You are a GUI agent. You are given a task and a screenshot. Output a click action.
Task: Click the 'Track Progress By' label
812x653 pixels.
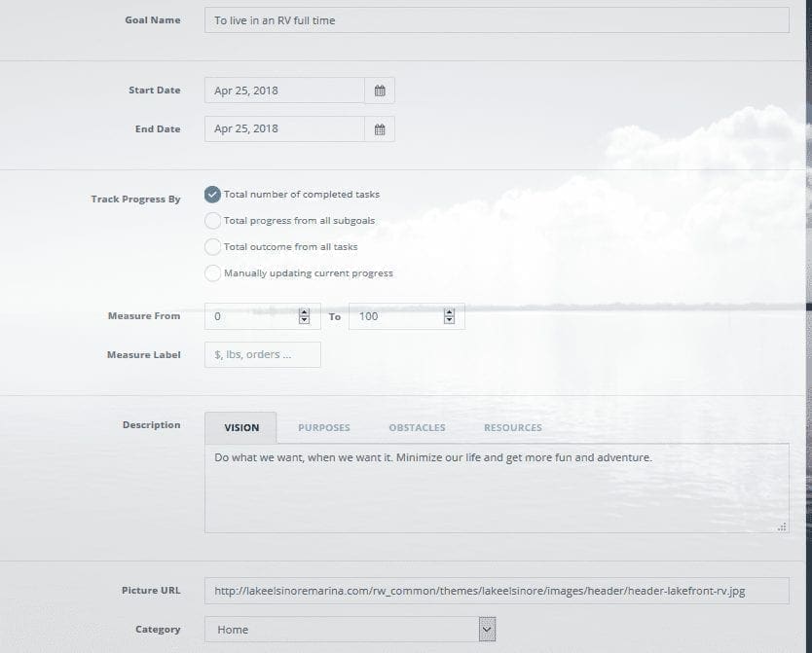tap(135, 200)
